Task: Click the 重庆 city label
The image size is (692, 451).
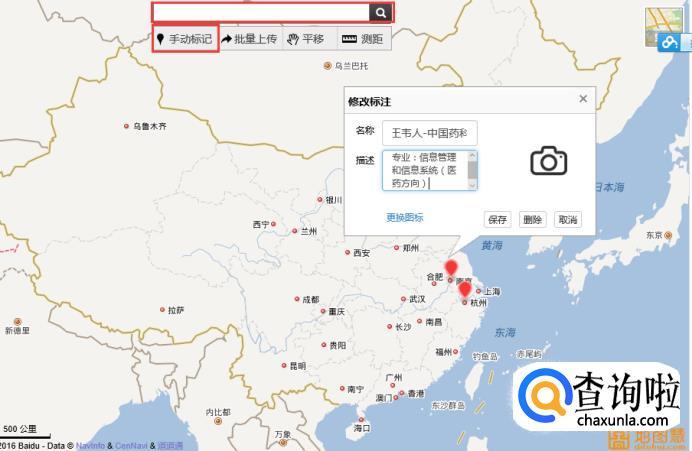Action: pos(337,312)
